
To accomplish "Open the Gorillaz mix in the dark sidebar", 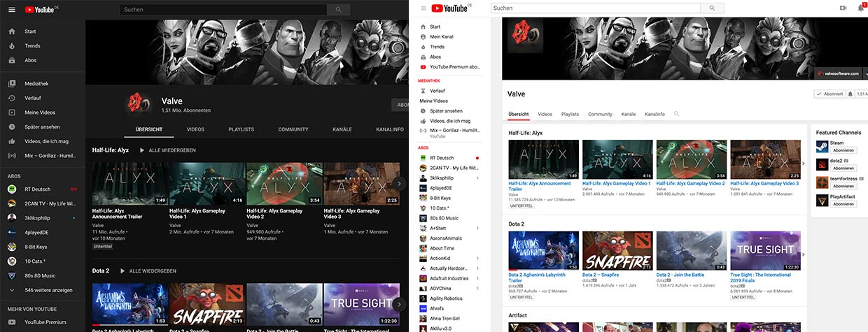I will (x=43, y=156).
